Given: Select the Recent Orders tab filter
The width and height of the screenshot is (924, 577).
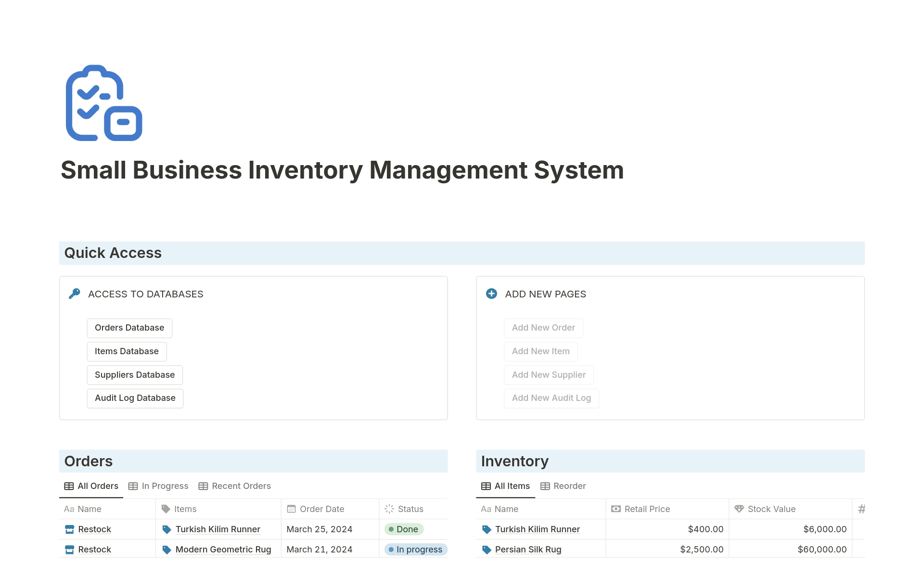Looking at the screenshot, I should point(241,486).
